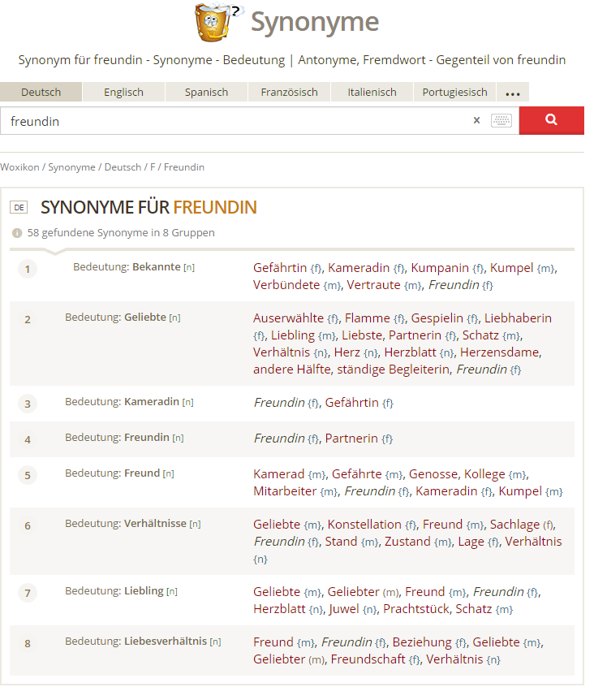Open the Italienisch tab
This screenshot has height=700, width=594.
click(372, 93)
